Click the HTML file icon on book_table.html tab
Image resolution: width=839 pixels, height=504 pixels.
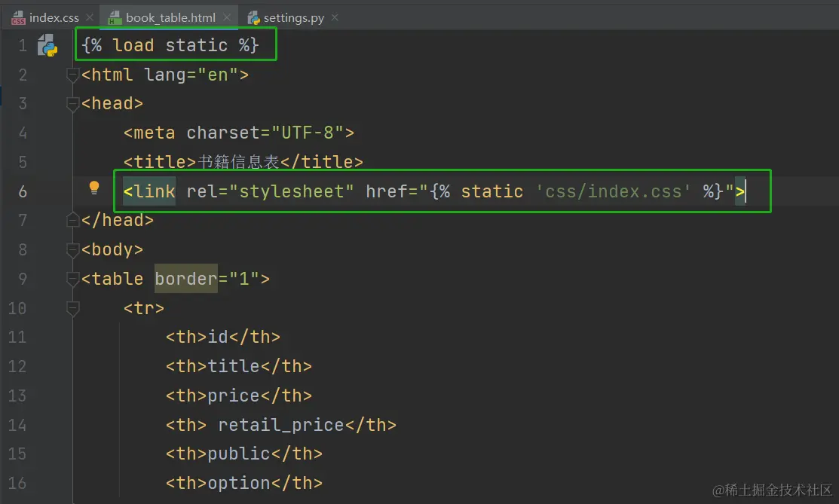pos(115,18)
